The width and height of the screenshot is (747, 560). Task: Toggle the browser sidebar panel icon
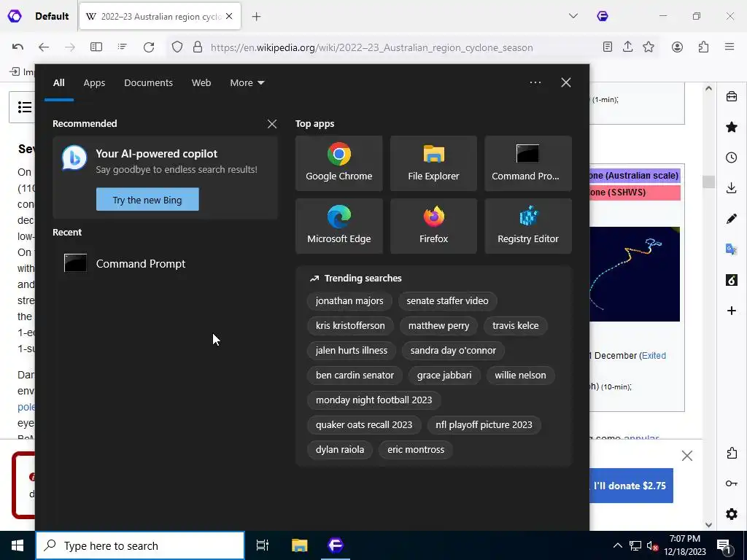tap(96, 47)
